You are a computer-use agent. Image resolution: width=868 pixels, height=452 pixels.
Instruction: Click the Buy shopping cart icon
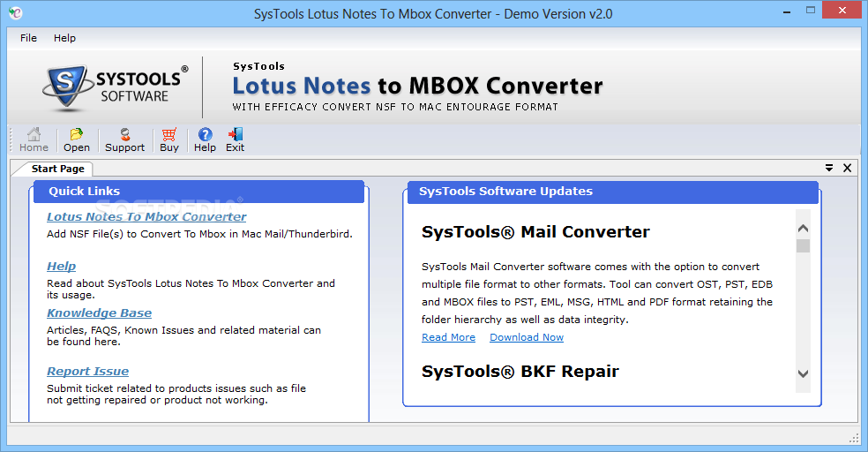(168, 139)
